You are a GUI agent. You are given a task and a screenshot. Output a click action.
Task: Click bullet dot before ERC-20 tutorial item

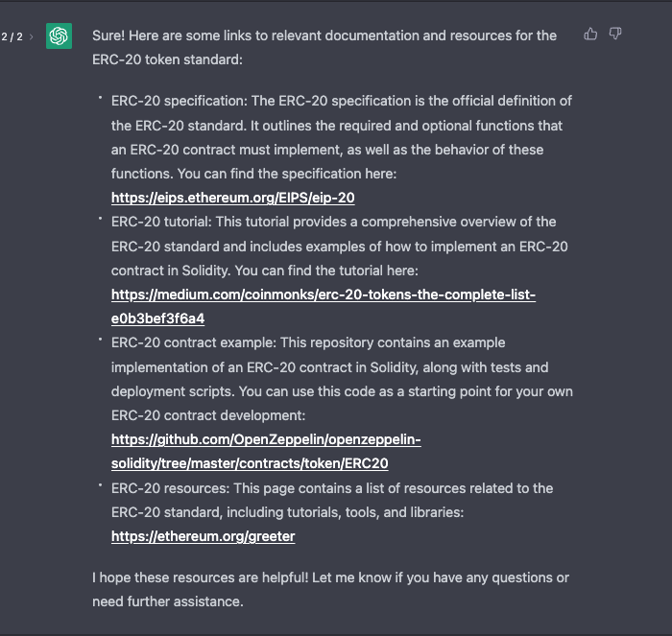point(100,219)
